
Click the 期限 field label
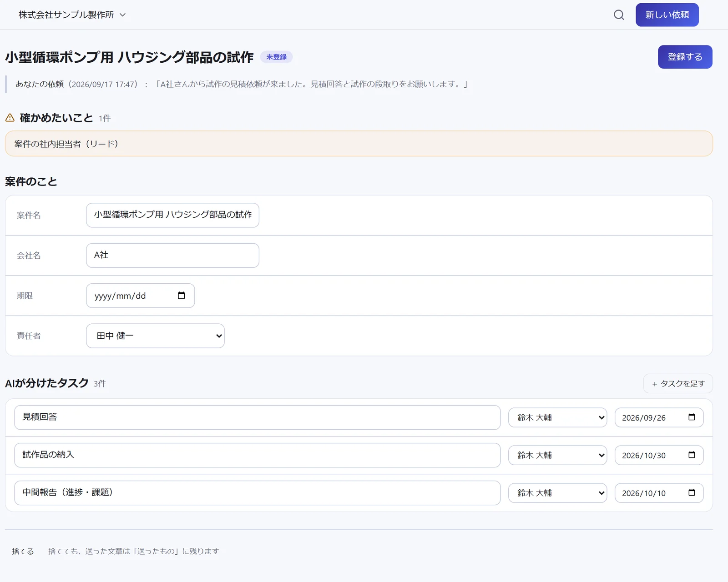tap(25, 296)
